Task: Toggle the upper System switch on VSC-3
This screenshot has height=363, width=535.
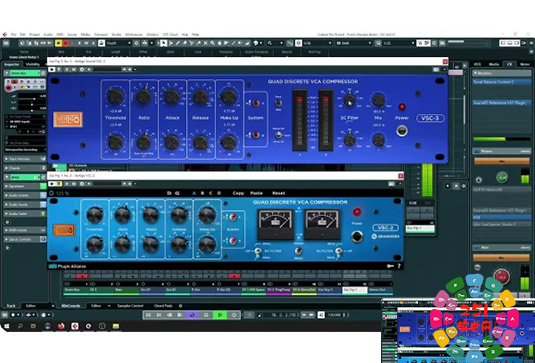Action: pyautogui.click(x=255, y=103)
